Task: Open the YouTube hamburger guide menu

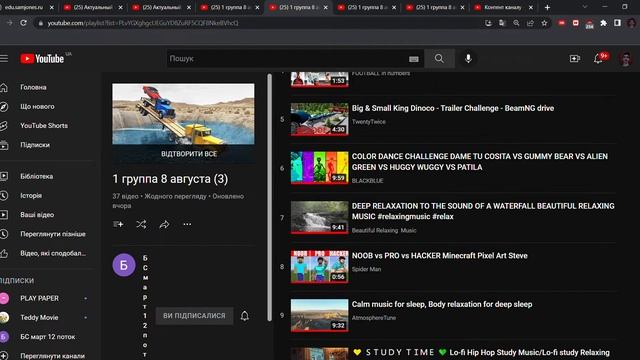Action: 4,58
